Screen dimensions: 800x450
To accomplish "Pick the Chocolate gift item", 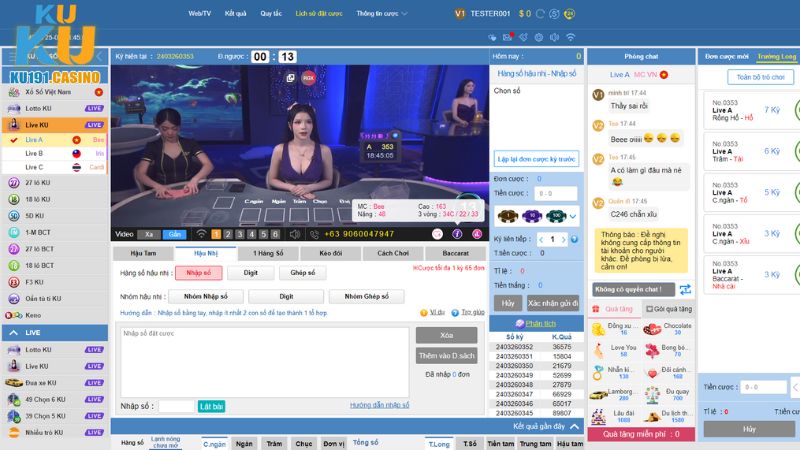I will [653, 329].
